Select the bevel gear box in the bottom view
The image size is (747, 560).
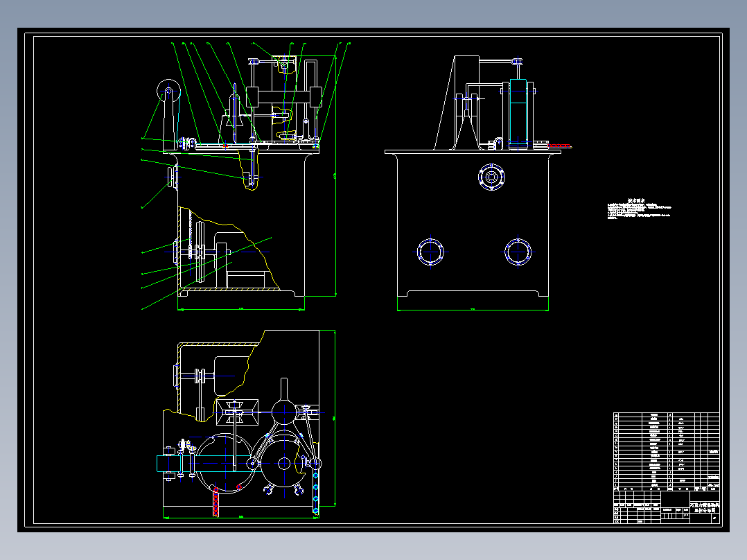(237, 413)
